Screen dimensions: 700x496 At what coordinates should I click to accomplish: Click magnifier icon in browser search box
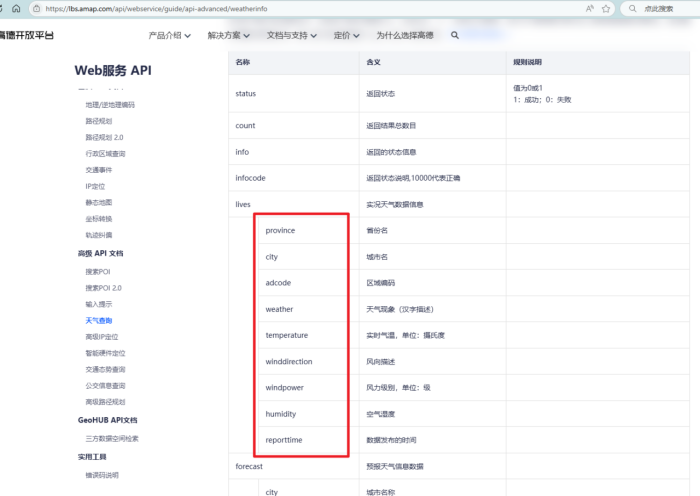click(x=633, y=8)
